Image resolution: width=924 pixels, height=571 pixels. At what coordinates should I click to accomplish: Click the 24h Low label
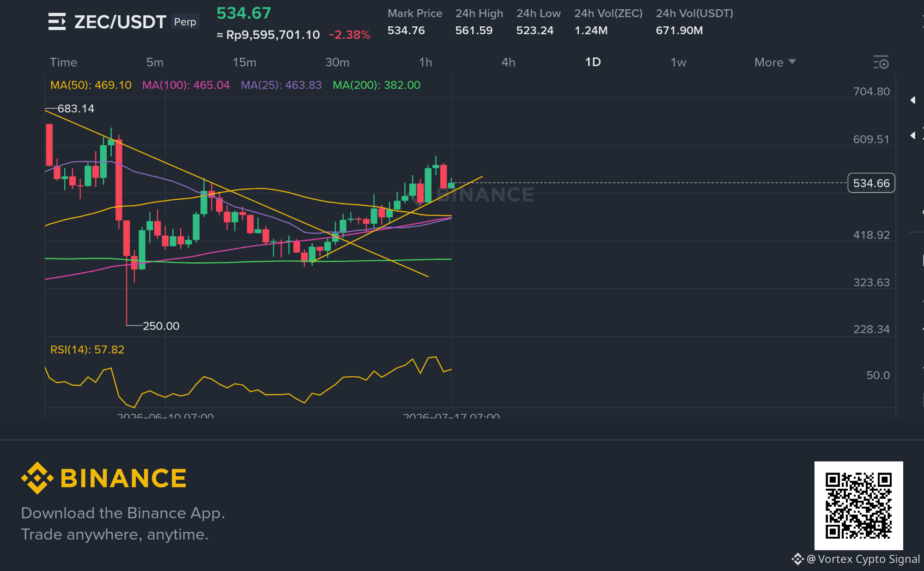pos(539,13)
